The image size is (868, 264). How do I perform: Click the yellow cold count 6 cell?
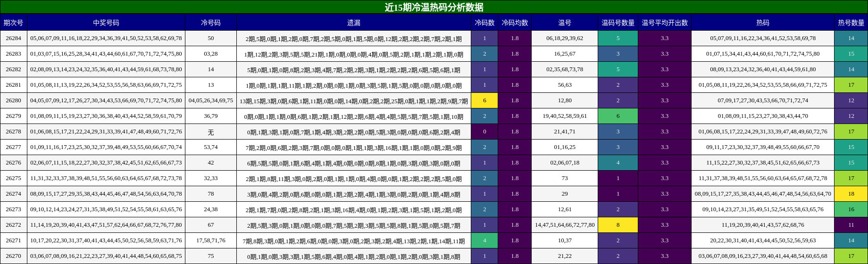pyautogui.click(x=484, y=100)
